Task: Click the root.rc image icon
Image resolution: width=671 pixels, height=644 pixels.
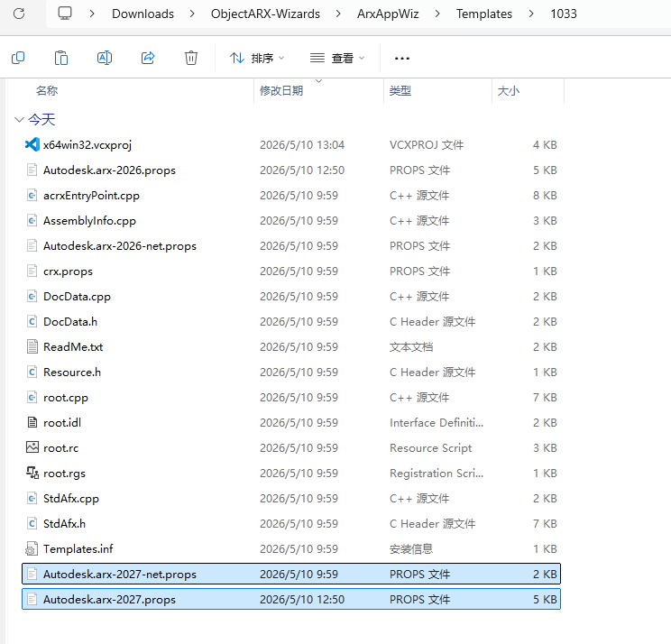Action: click(x=32, y=447)
